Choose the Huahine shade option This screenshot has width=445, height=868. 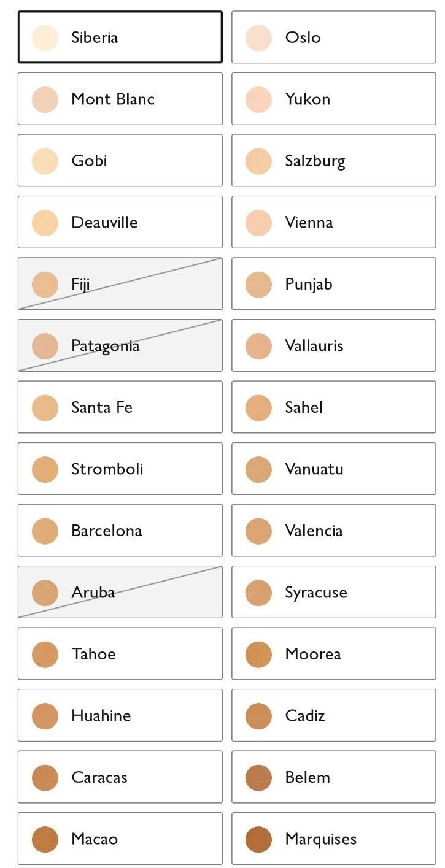click(x=120, y=715)
